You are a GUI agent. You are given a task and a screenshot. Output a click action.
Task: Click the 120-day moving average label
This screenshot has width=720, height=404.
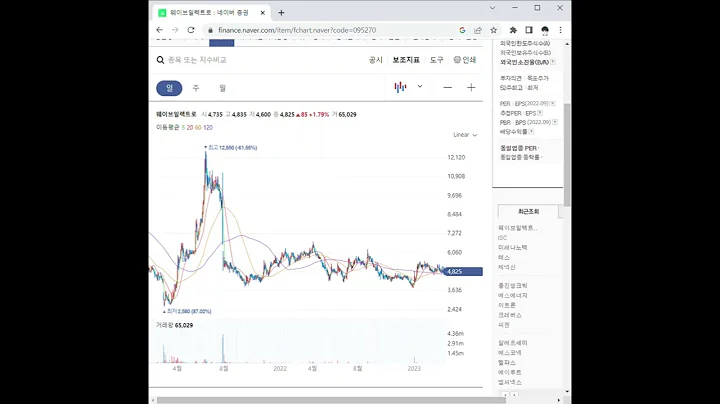[x=208, y=128]
